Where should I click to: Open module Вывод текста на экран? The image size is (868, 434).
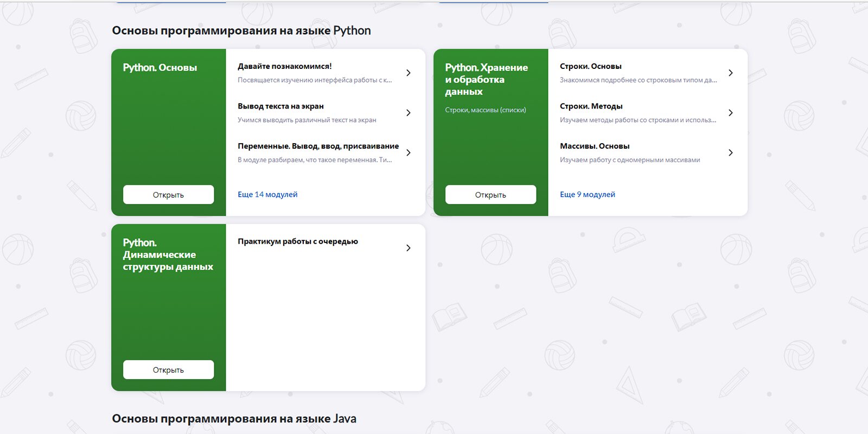(x=280, y=106)
